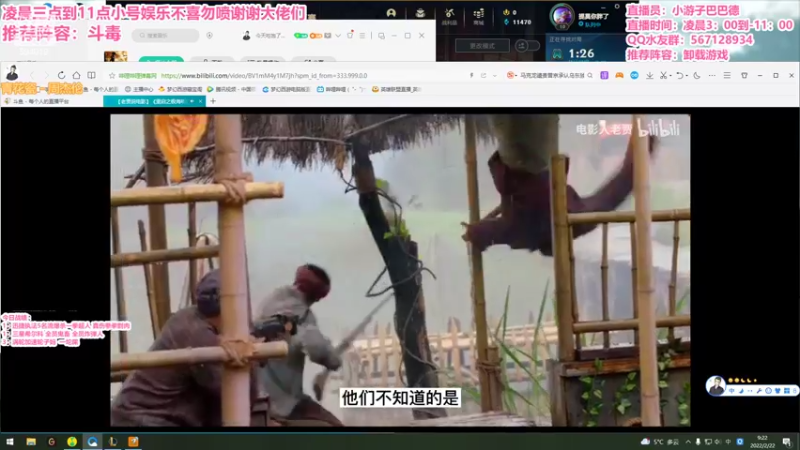Viewport: 800px width, 450px height.
Task: Expand the undo history dropdown arrow
Action: click(686, 76)
